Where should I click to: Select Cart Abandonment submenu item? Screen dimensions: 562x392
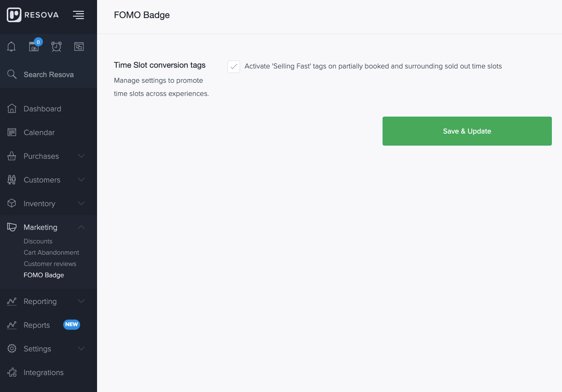(51, 252)
